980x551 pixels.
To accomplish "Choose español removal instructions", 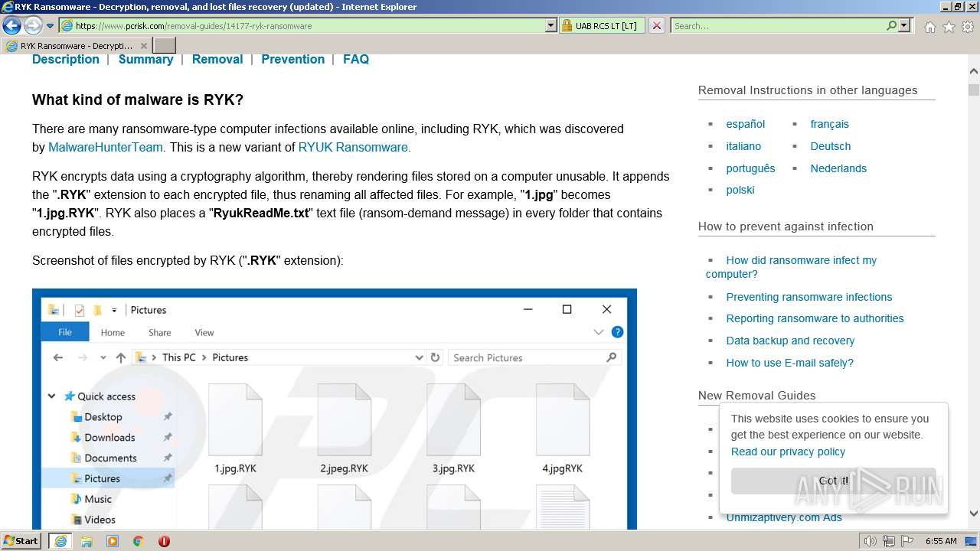I will coord(746,124).
